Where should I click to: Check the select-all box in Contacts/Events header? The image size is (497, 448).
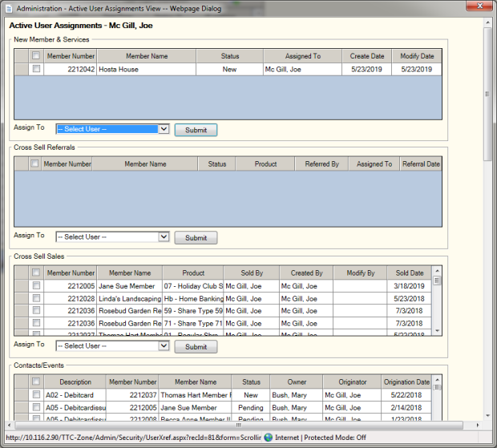point(36,381)
